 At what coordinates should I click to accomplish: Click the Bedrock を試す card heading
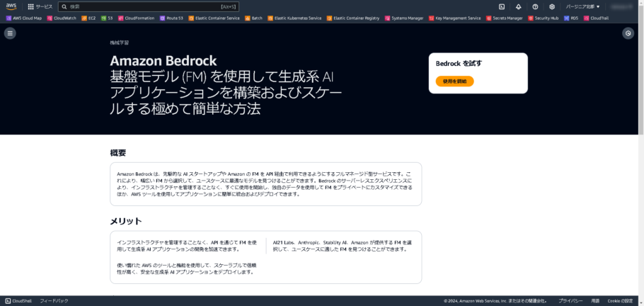tap(459, 63)
